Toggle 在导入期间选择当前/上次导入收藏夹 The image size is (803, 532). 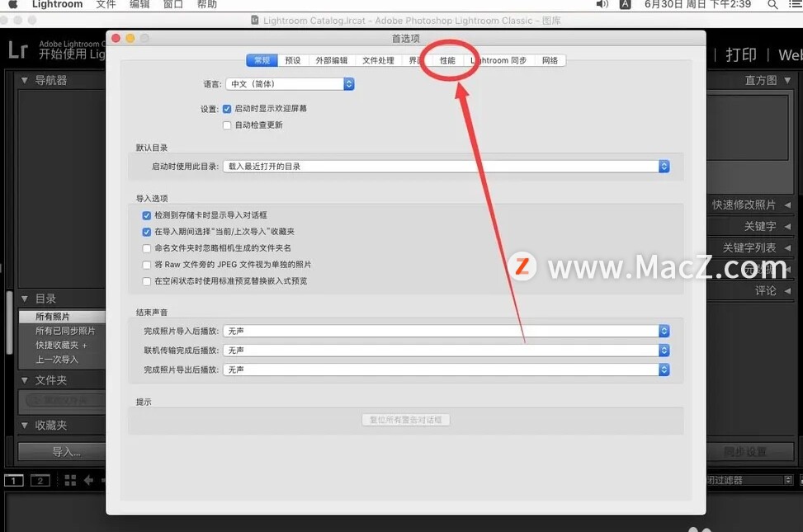pyautogui.click(x=146, y=232)
